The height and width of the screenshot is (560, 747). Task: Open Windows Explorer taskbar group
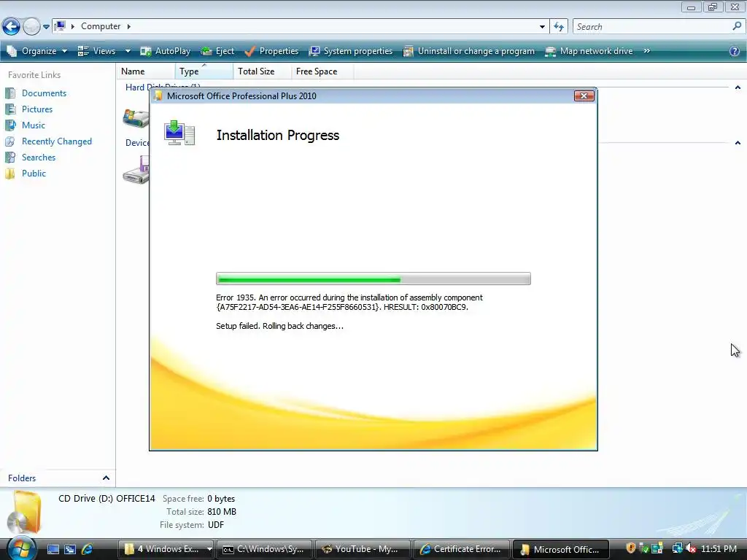click(166, 550)
